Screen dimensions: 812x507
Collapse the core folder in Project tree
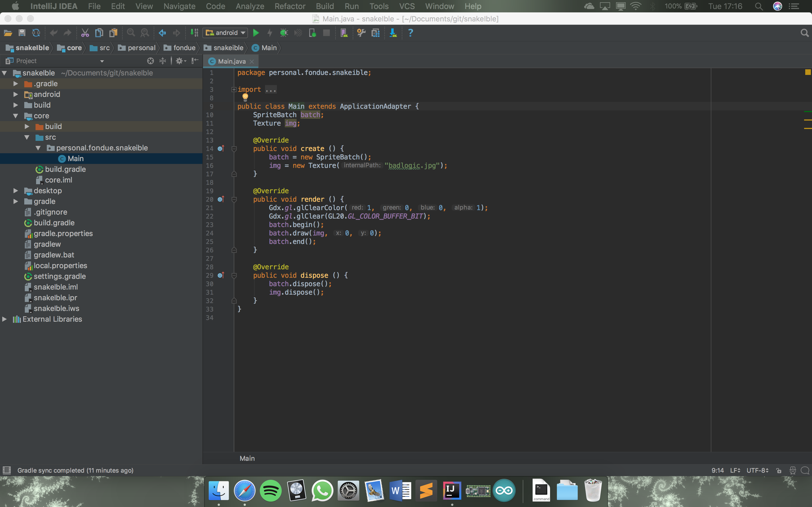click(16, 116)
